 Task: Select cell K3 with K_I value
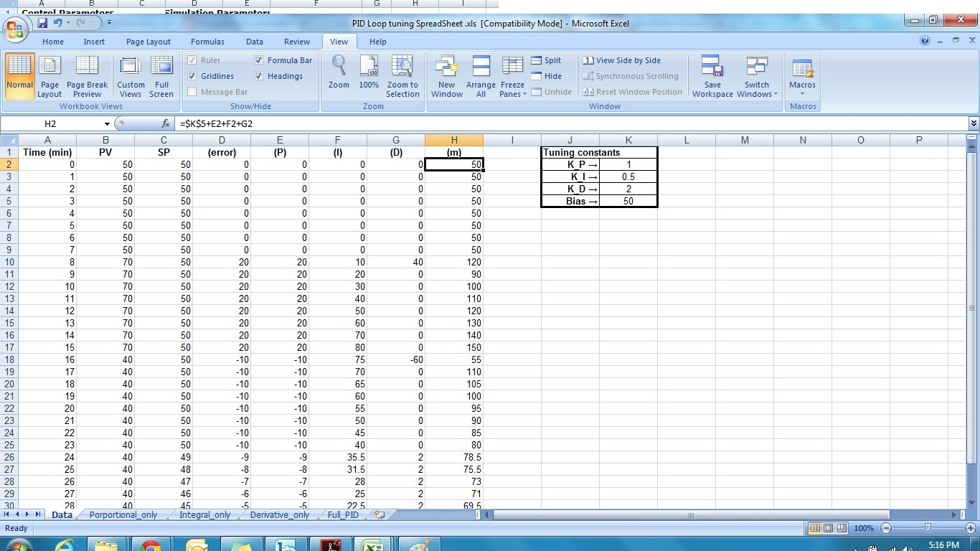pos(628,176)
